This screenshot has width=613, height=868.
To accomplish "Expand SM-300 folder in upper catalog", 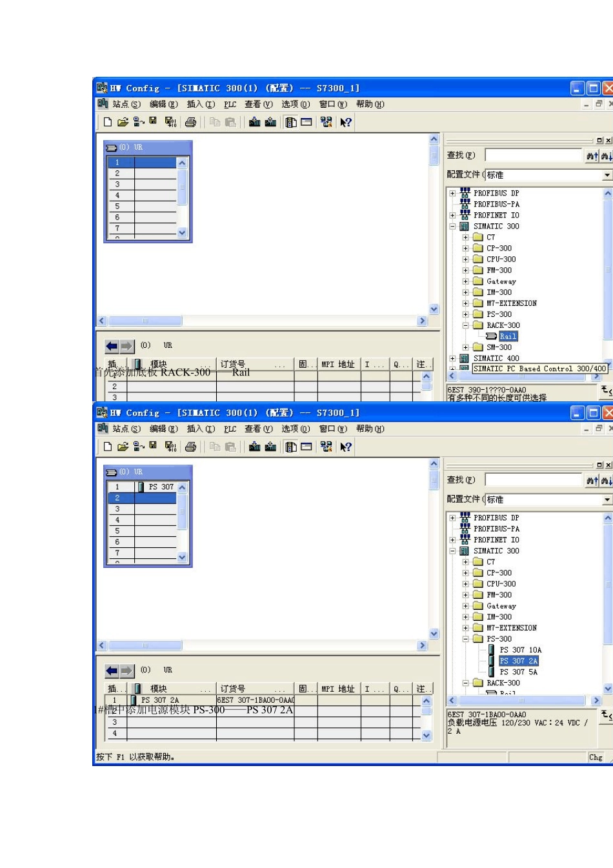I will click(x=465, y=347).
